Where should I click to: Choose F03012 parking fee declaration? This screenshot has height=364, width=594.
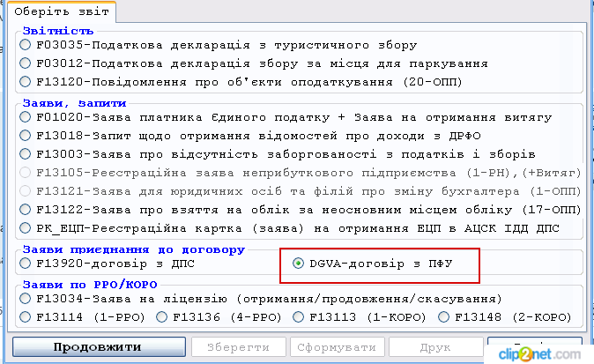pyautogui.click(x=26, y=64)
